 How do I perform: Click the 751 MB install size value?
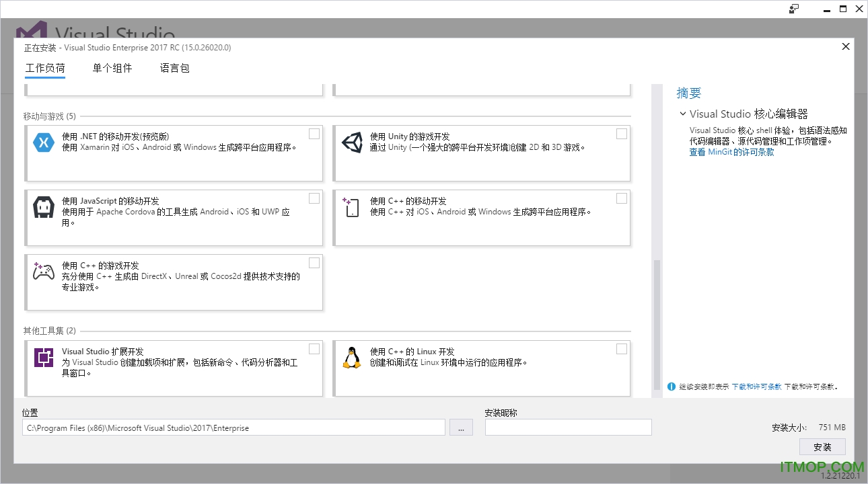[x=832, y=428]
